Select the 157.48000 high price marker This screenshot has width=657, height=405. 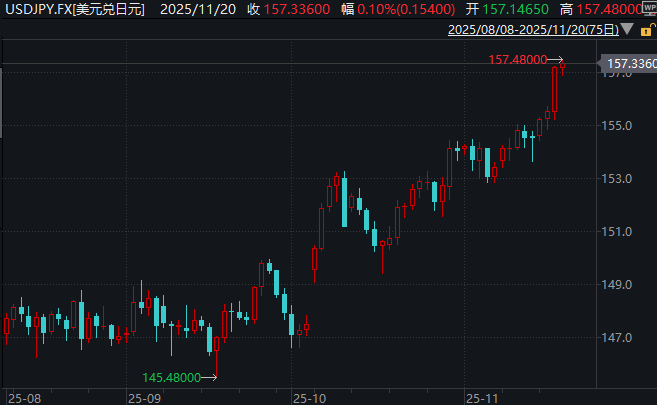click(x=517, y=59)
